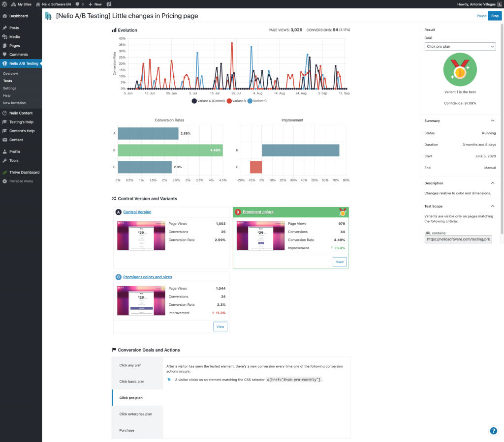This screenshot has height=442, width=504.
Task: Click the Content's Help sidebar icon
Action: [5, 131]
